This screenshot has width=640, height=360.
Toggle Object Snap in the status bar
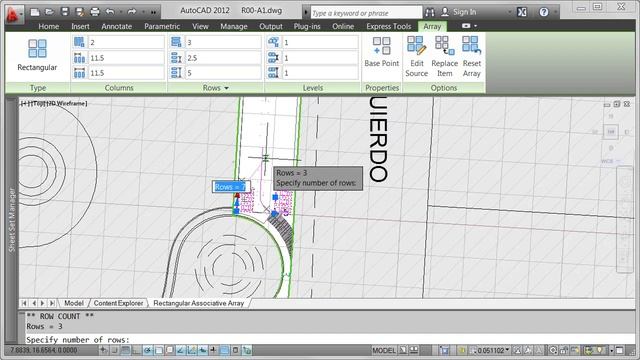159,350
